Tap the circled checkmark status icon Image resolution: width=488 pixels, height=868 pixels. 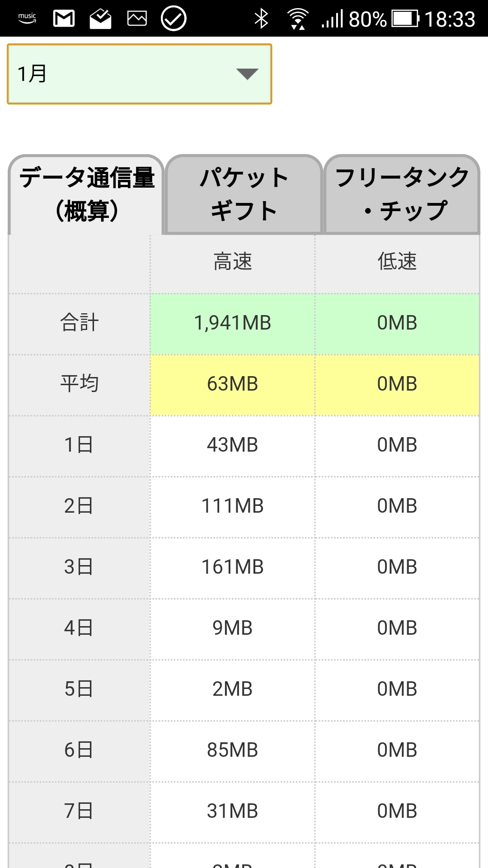(174, 19)
